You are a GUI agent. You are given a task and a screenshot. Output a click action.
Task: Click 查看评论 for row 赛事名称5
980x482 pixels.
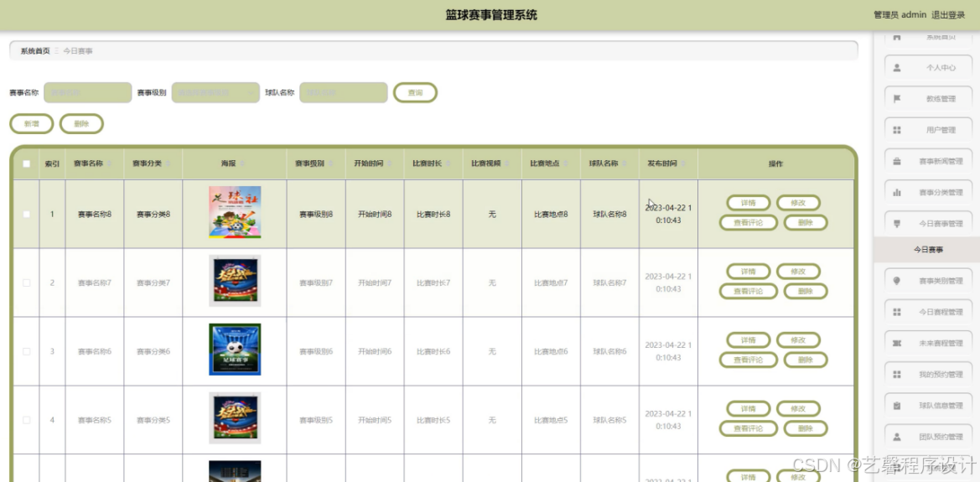(x=748, y=429)
